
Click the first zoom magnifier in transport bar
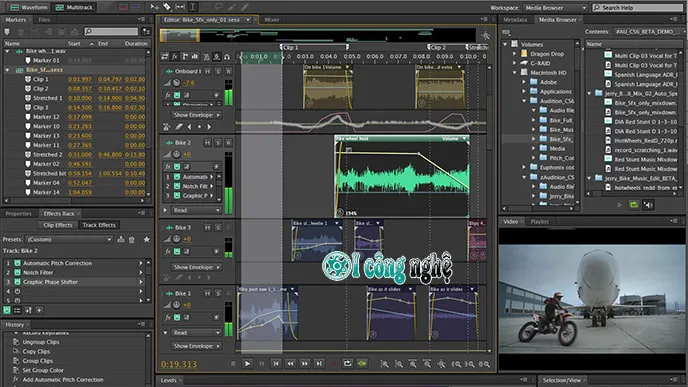384,364
